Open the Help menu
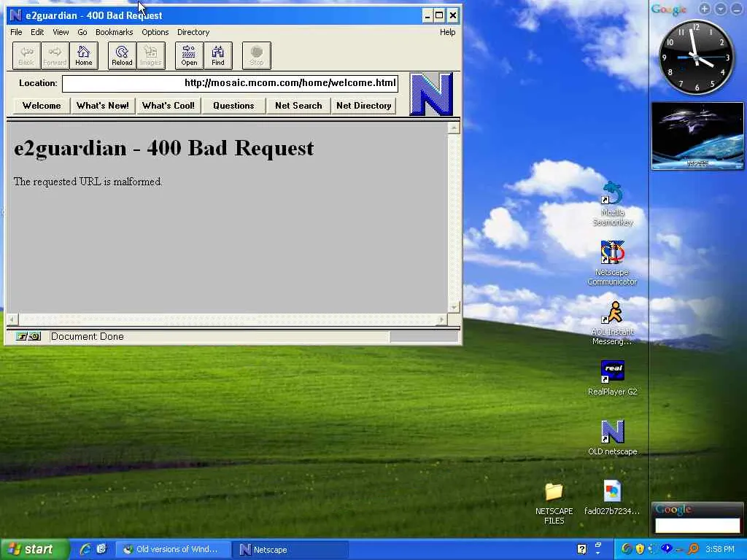The image size is (747, 560). click(447, 32)
